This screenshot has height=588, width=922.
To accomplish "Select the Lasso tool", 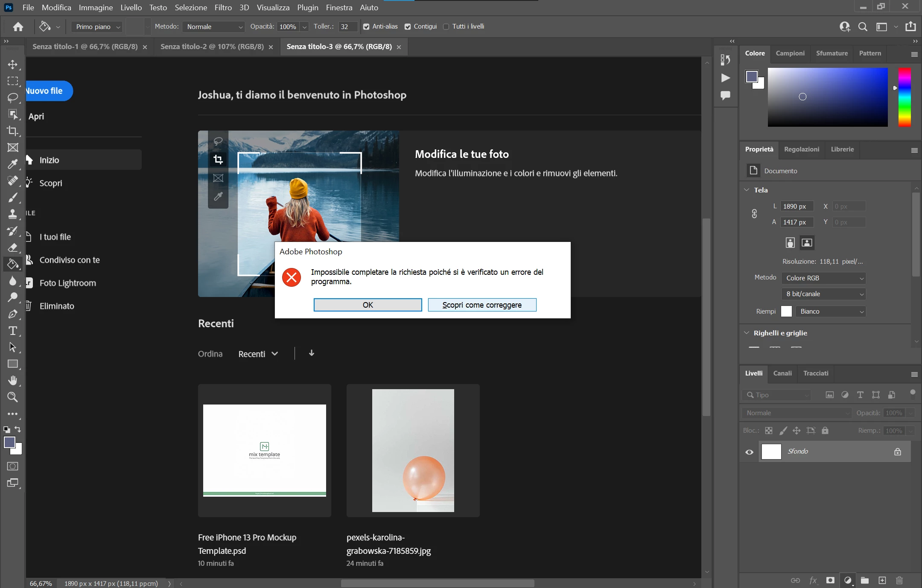I will 13,97.
